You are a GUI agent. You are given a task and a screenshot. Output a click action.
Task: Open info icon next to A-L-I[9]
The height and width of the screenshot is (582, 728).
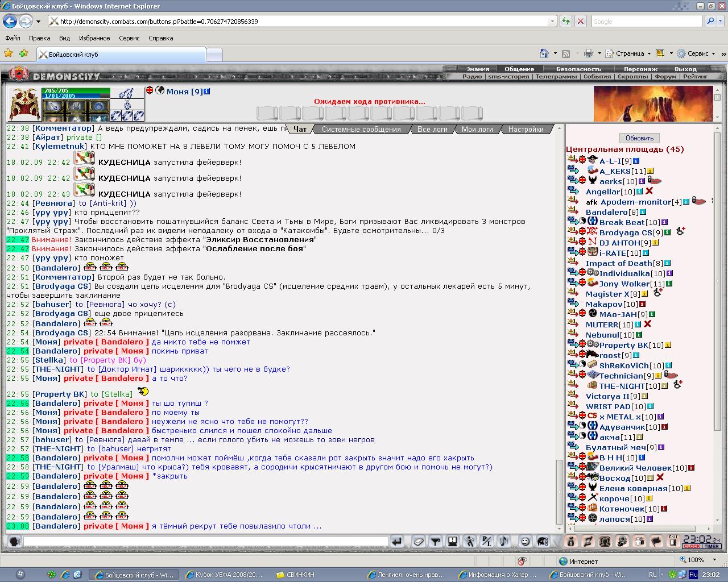tap(636, 161)
